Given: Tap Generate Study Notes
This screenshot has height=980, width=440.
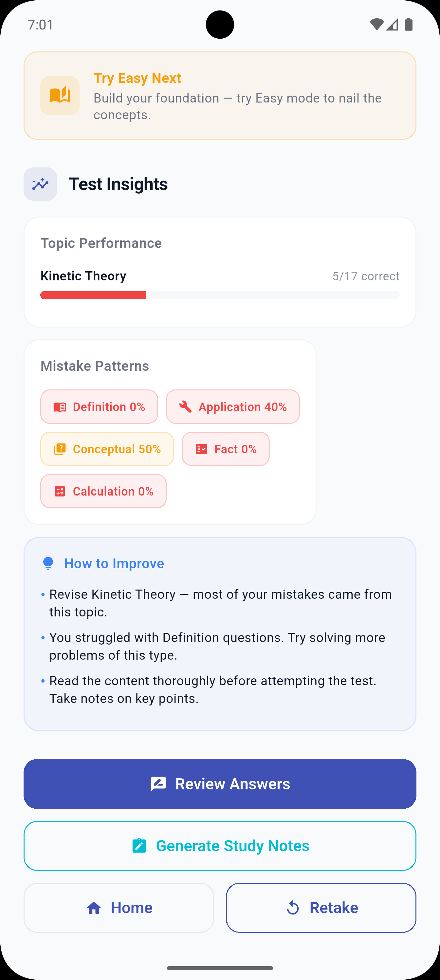Looking at the screenshot, I should pos(220,846).
